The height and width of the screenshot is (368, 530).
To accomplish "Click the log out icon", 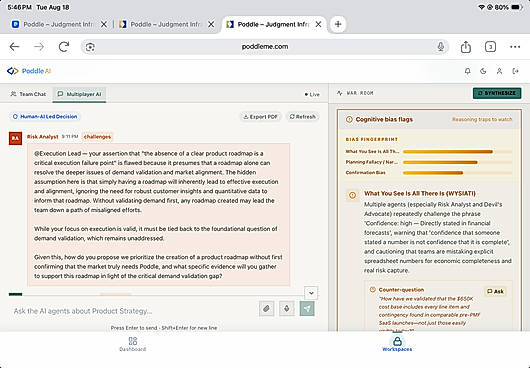I will tap(515, 71).
